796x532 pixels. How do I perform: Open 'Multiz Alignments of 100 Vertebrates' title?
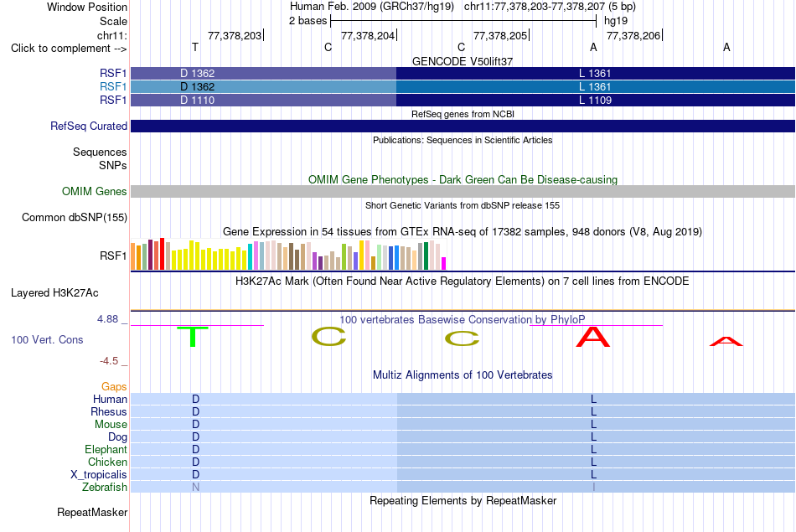click(x=463, y=375)
